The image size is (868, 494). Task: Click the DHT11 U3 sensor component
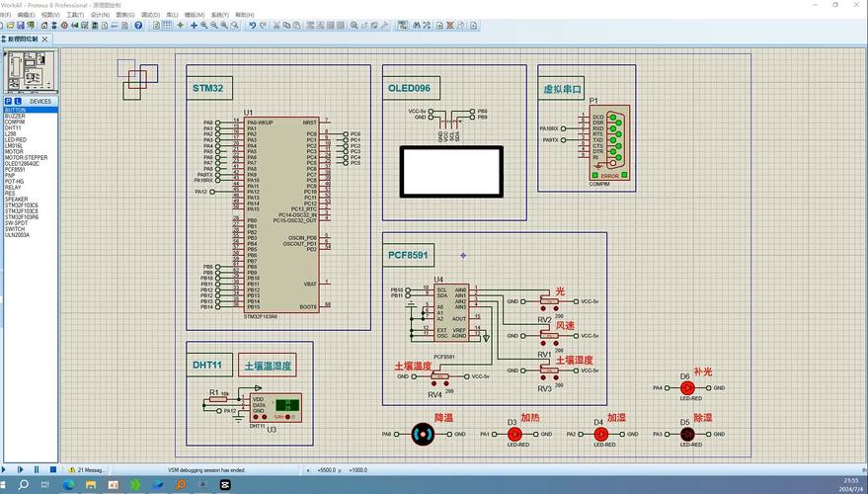pos(276,408)
